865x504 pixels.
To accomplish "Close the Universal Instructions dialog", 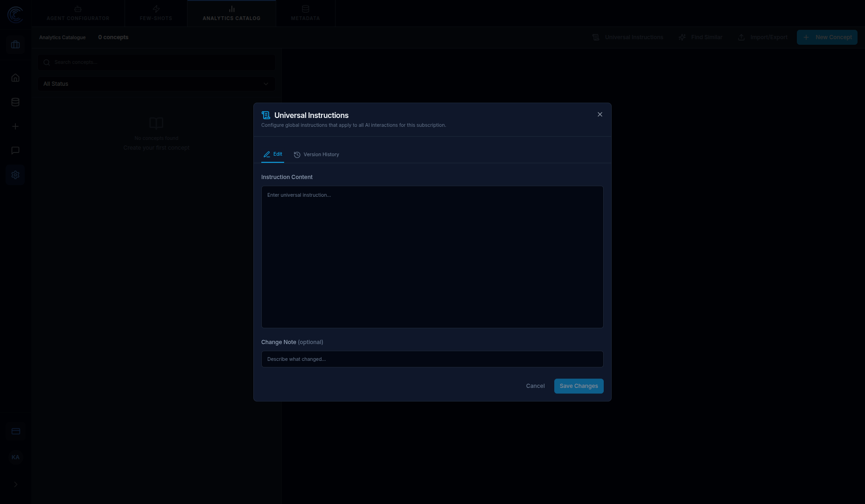I will tap(600, 115).
